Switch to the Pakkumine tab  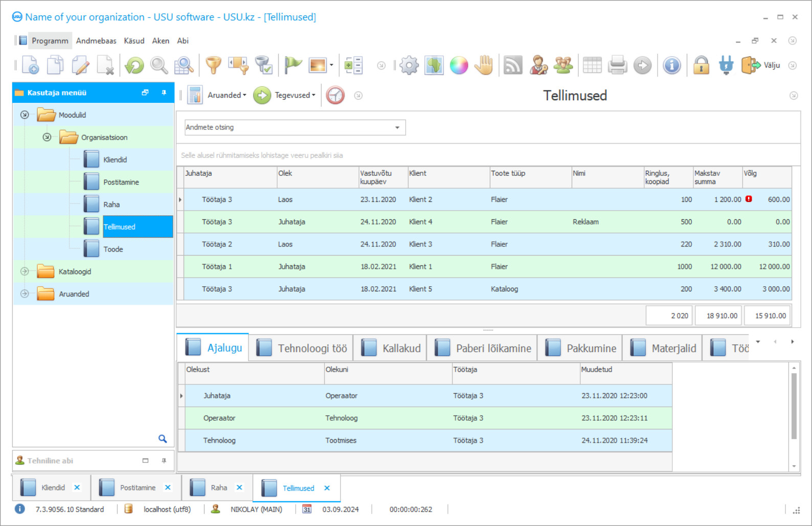coord(580,348)
